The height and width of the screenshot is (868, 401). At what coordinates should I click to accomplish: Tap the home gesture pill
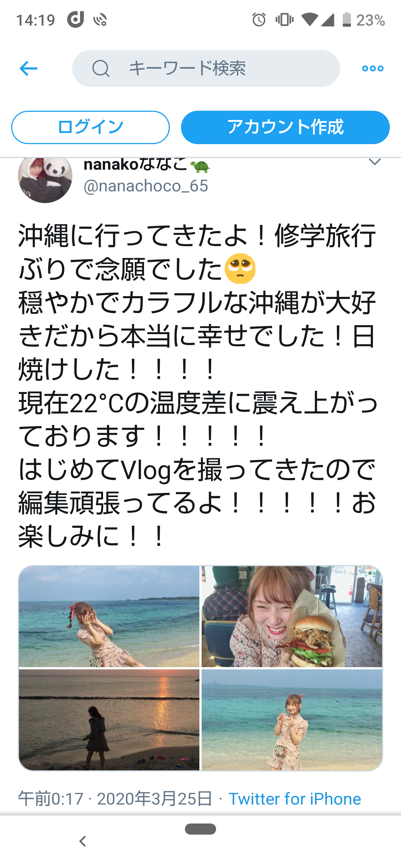pos(200,829)
